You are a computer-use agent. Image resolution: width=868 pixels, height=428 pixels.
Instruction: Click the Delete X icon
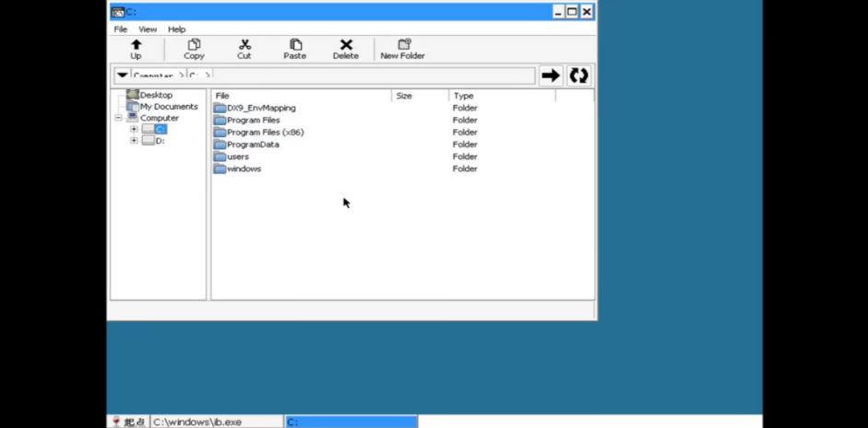346,45
